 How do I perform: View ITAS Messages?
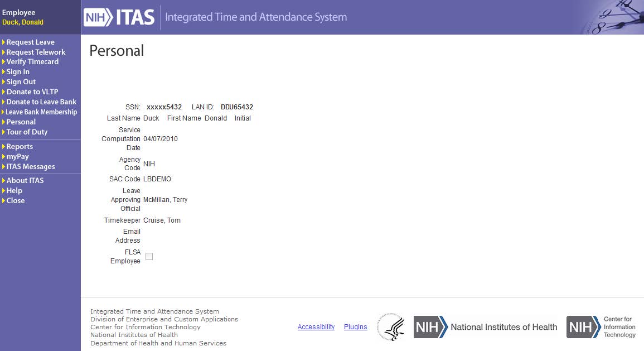point(31,166)
